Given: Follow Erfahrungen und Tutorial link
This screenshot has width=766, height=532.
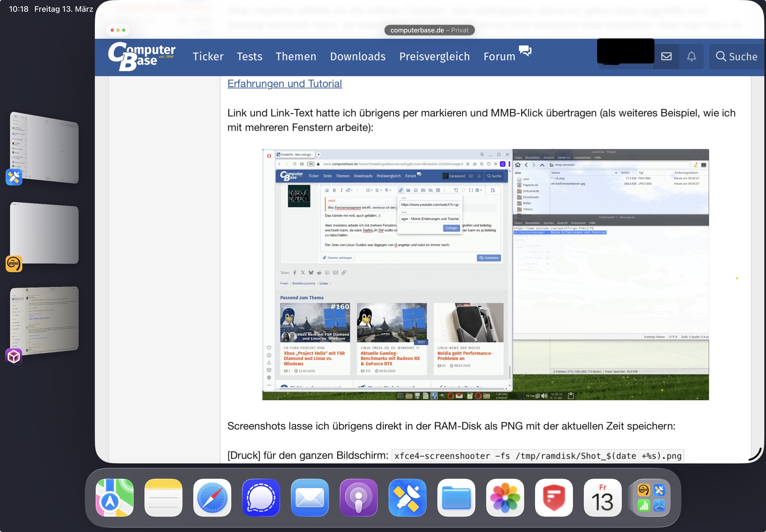Looking at the screenshot, I should 285,84.
